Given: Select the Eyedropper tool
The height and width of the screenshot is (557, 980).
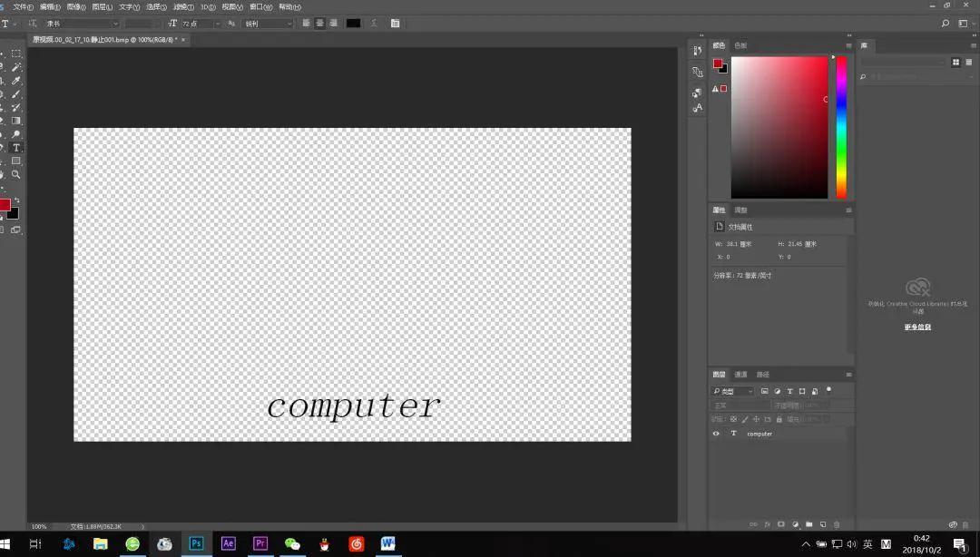Looking at the screenshot, I should [16, 81].
